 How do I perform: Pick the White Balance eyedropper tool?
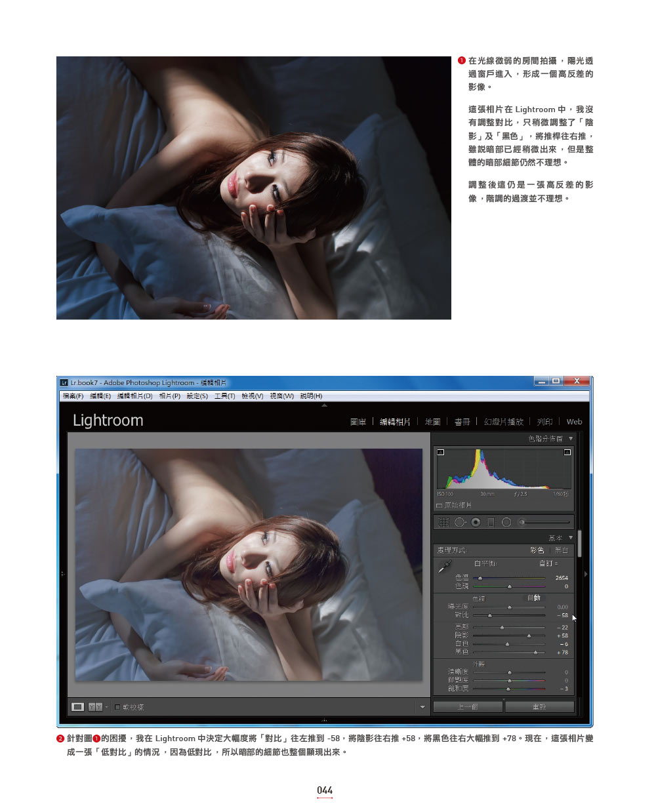[x=445, y=565]
